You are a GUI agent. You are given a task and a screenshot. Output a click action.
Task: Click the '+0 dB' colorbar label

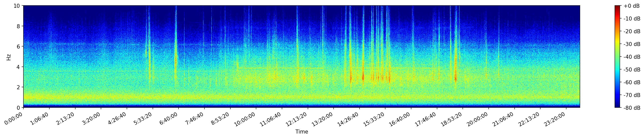(631, 6)
